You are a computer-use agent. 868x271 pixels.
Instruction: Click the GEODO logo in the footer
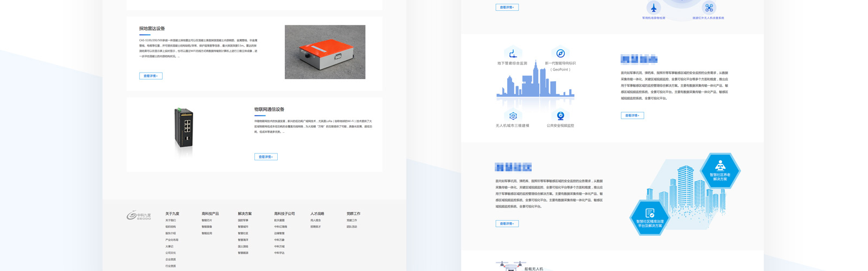[139, 215]
